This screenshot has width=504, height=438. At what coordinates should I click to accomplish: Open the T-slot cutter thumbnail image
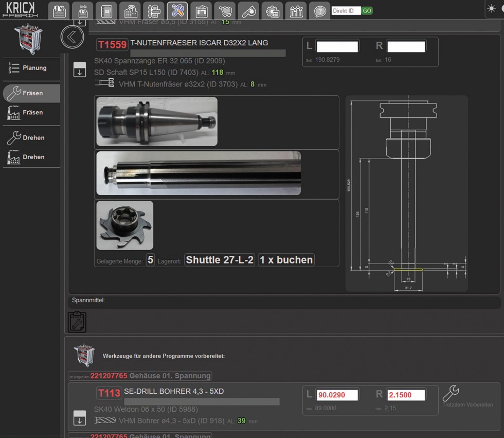coord(124,225)
